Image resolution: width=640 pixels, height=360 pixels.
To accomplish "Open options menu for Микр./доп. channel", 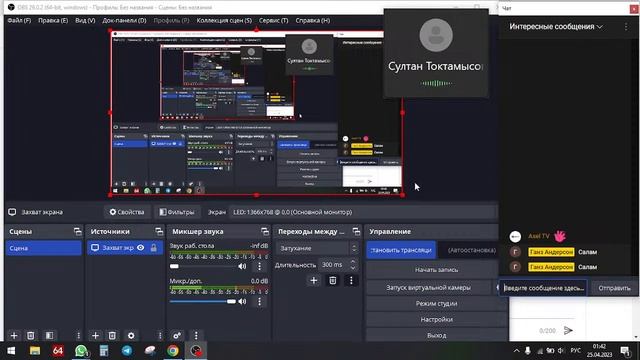I will coord(260,302).
